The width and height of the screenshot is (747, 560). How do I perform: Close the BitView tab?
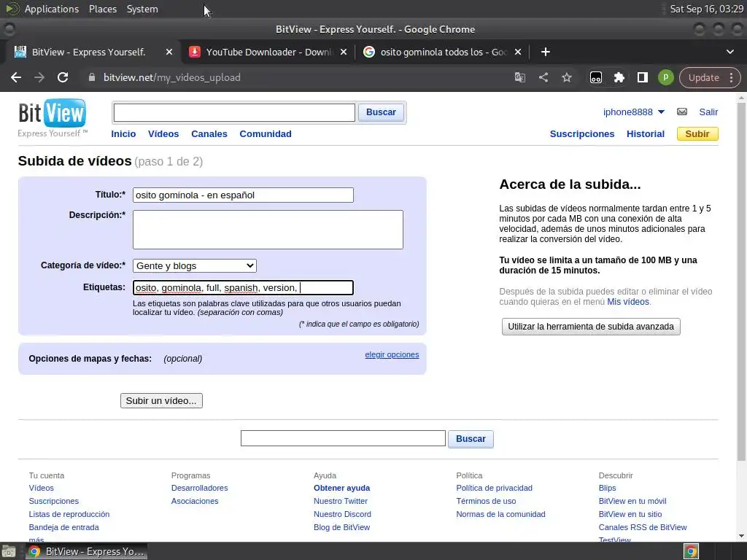tap(169, 52)
